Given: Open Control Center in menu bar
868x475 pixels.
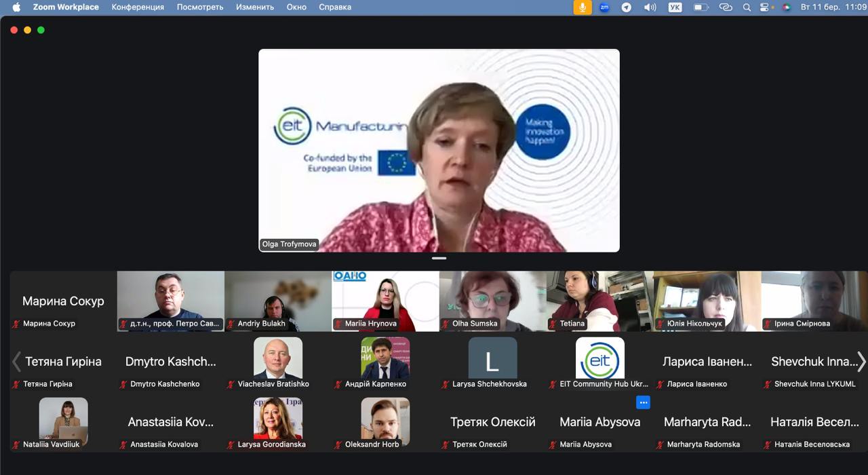Looking at the screenshot, I should point(766,7).
